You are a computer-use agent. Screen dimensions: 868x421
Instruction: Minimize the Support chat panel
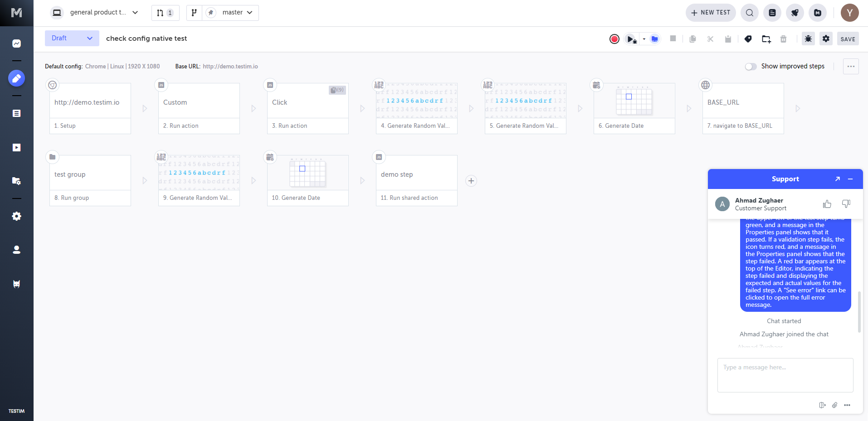(x=850, y=179)
